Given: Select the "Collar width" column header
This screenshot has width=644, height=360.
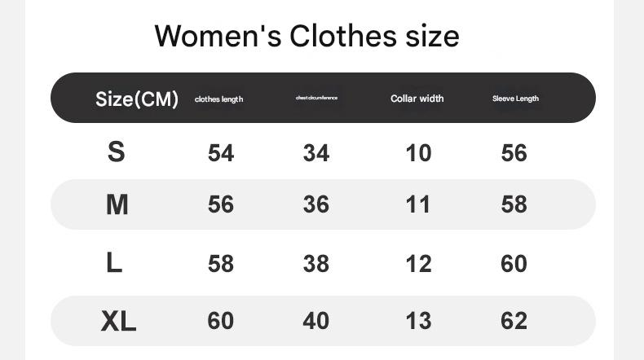Looking at the screenshot, I should 417,99.
